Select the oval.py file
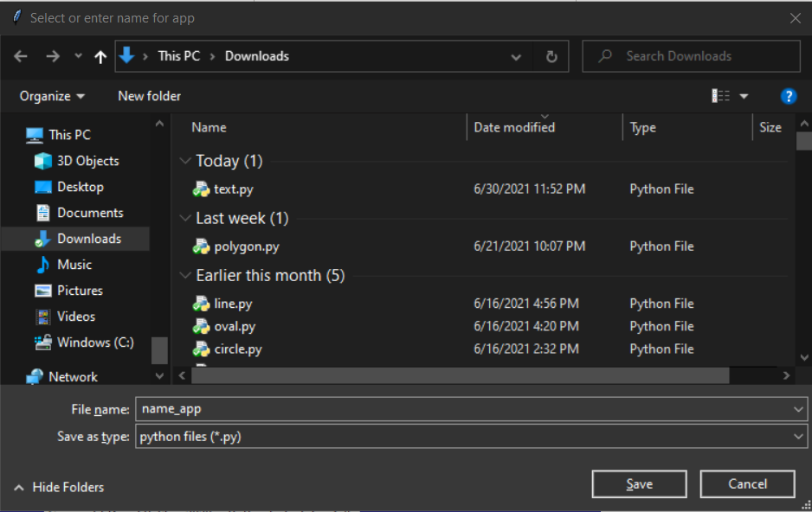Screen dimensions: 812x512 click(x=235, y=326)
